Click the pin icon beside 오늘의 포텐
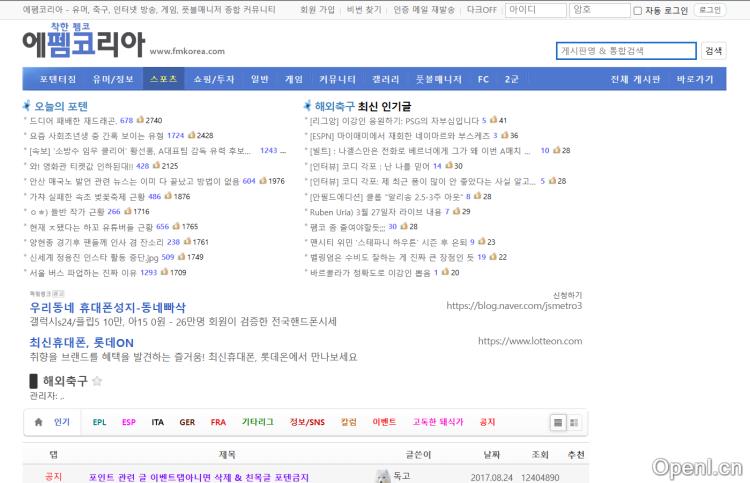 27,105
